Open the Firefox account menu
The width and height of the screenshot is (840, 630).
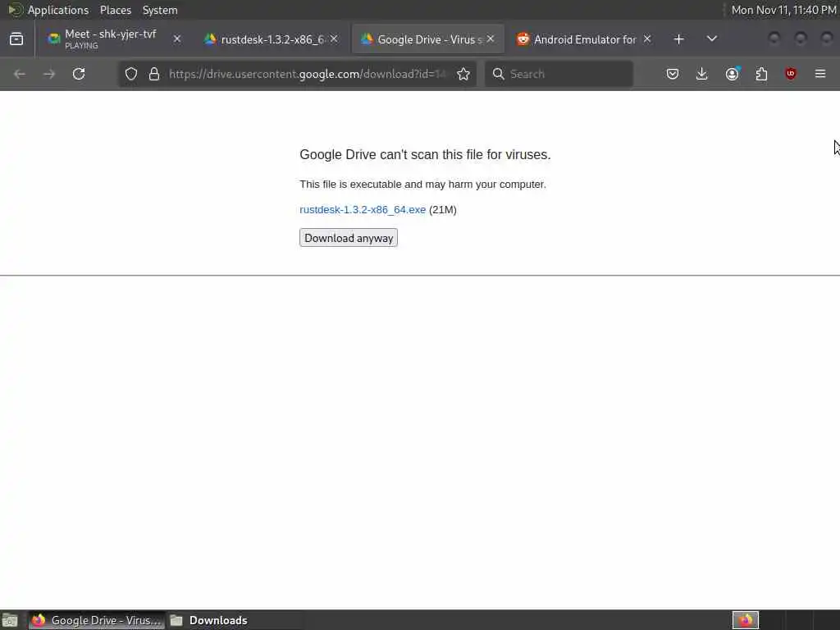(x=732, y=74)
